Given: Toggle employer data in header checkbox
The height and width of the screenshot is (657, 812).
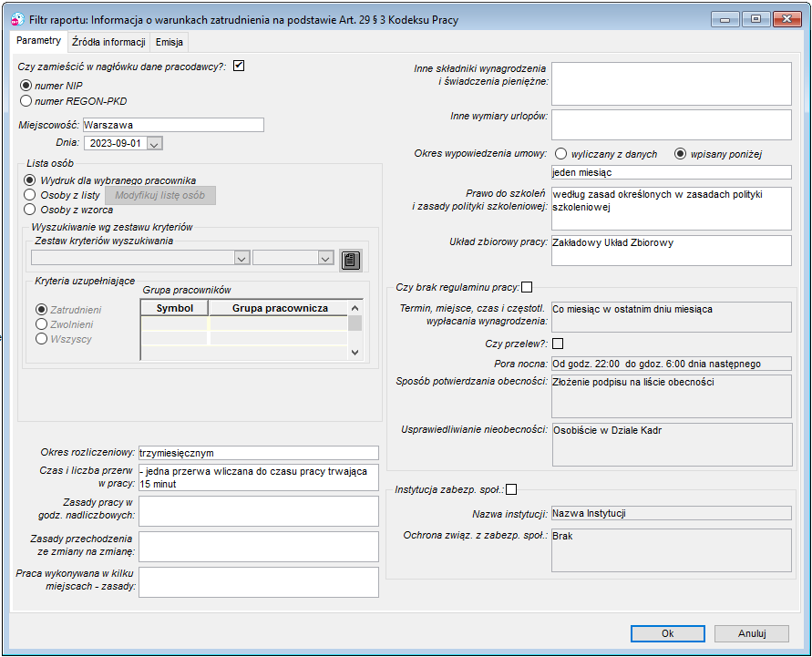Looking at the screenshot, I should coord(239,66).
